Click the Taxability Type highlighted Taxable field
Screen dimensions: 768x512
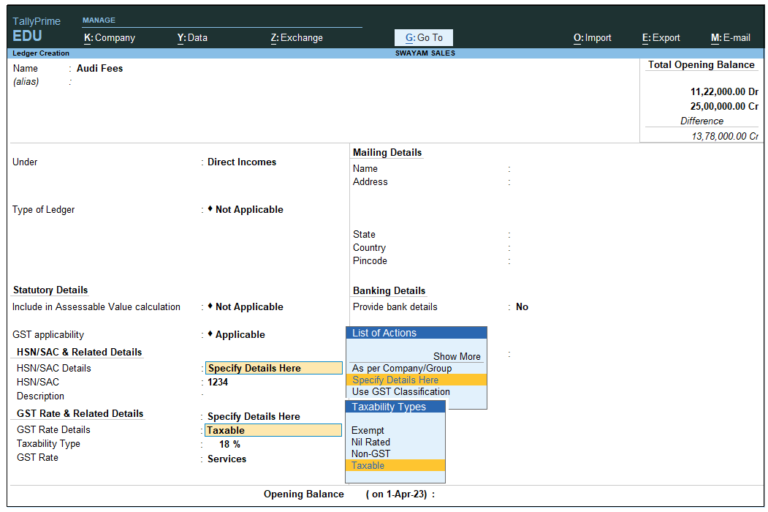click(x=273, y=430)
